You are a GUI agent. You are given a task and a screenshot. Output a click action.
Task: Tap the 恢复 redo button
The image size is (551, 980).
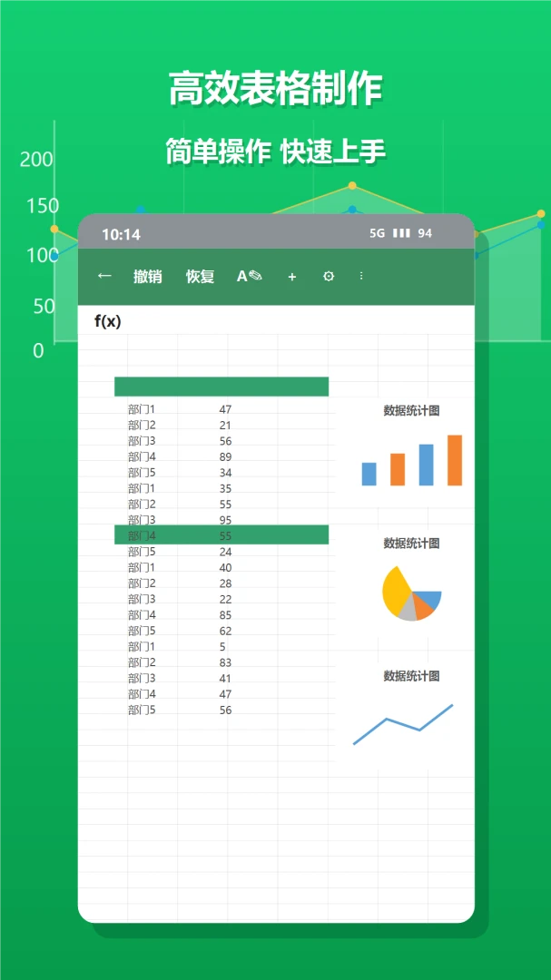[x=200, y=276]
